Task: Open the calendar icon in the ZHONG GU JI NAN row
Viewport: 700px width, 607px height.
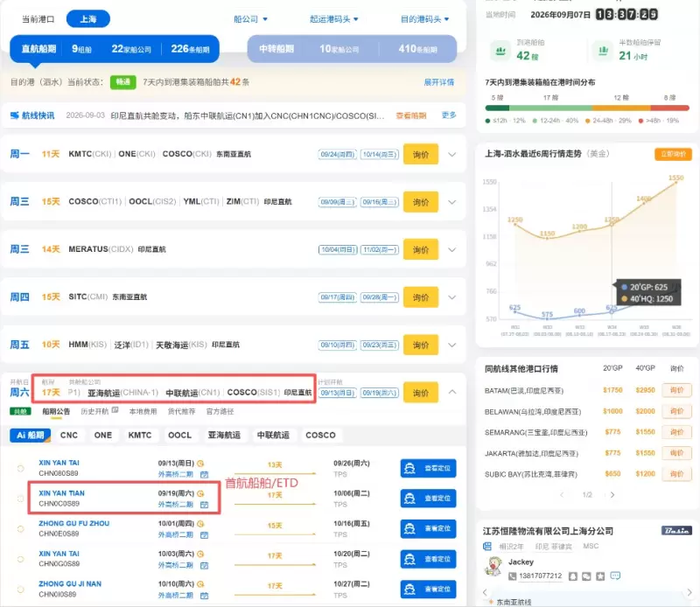Action: coord(205,596)
